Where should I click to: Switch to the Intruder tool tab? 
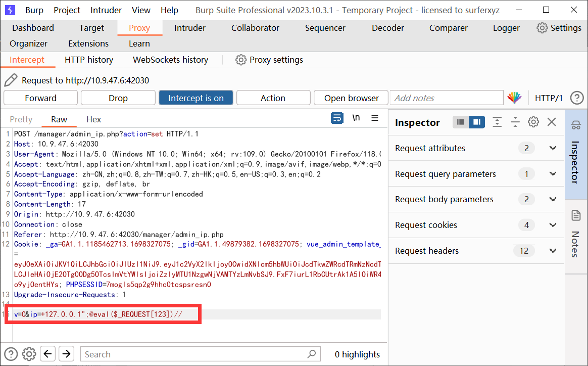point(190,28)
